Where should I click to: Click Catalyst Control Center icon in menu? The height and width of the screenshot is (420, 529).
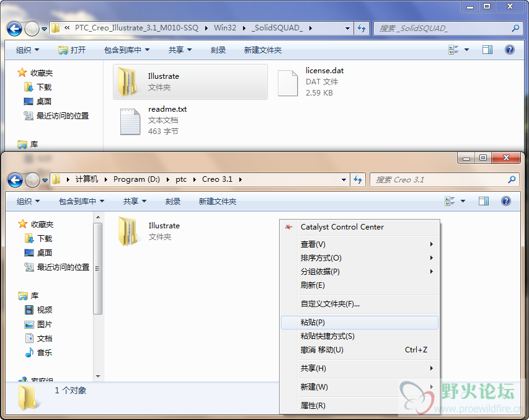tap(289, 227)
